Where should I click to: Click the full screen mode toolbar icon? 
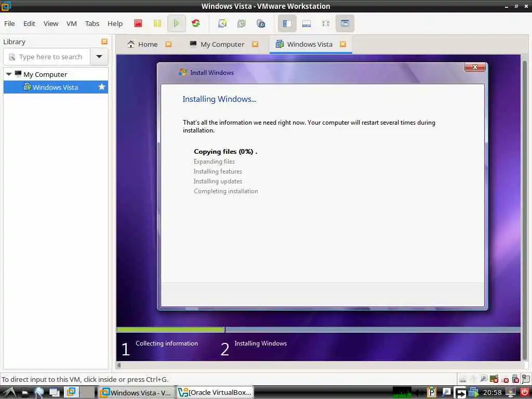click(326, 23)
